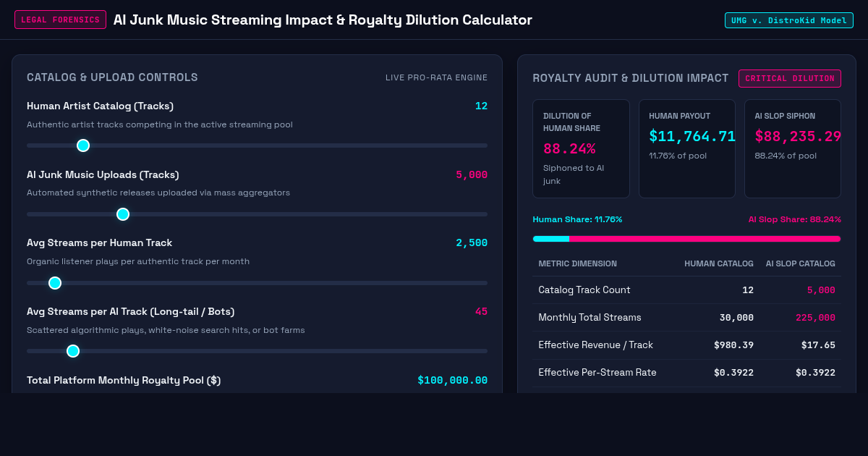Click the LEGAL FORENSICS badge

pos(61,20)
